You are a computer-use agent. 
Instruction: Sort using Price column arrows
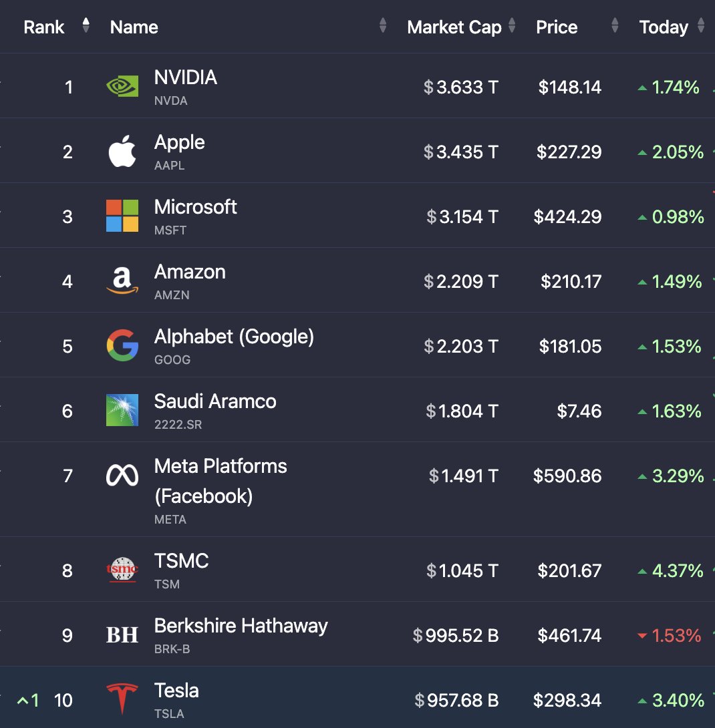615,25
